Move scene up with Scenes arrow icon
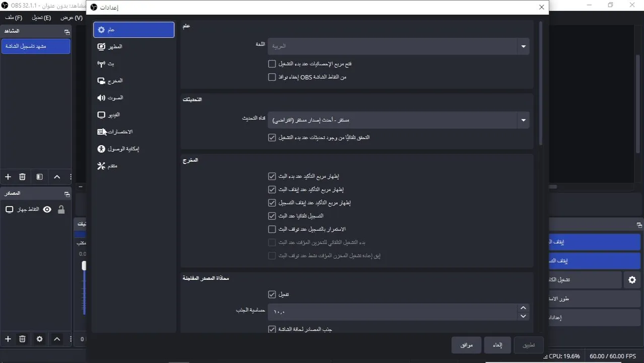 (57, 177)
